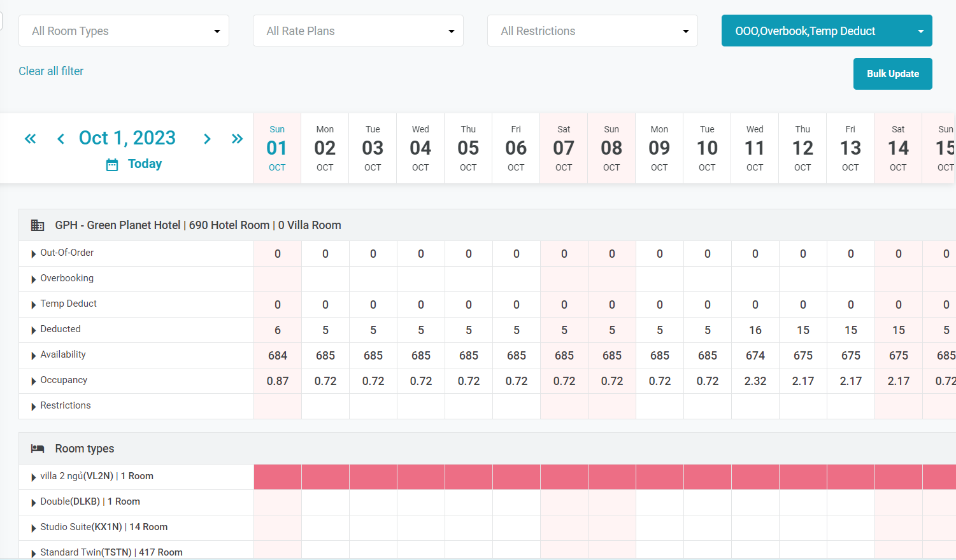Jump back with the double-left chevron
Screen dimensions: 956x560
click(x=30, y=139)
